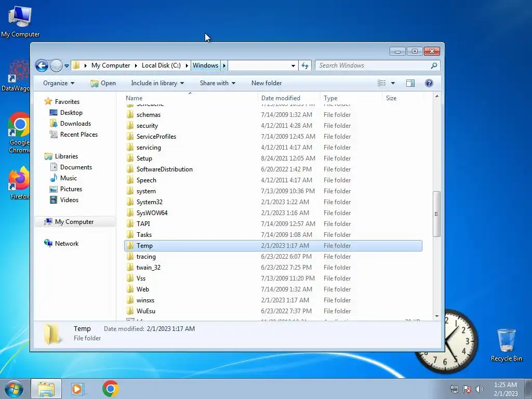Click the volume speaker tray icon
532x399 pixels.
pos(480,389)
